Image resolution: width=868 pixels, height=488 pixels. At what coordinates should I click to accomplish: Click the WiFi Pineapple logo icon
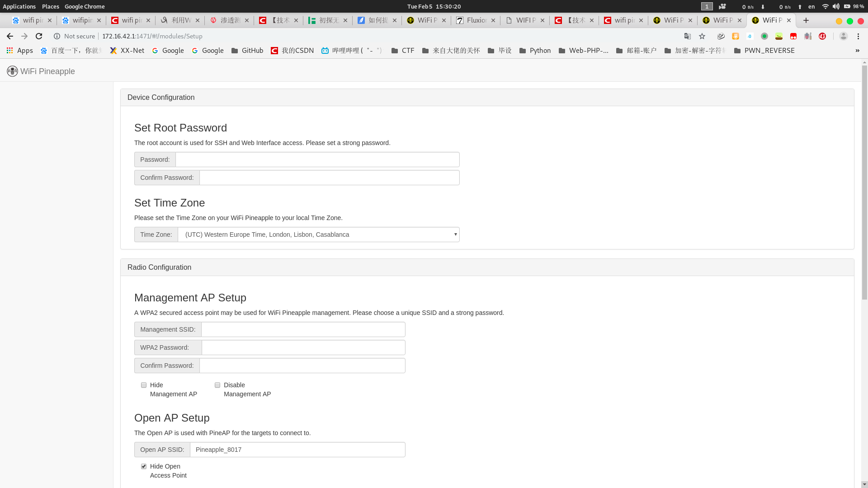pos(12,71)
